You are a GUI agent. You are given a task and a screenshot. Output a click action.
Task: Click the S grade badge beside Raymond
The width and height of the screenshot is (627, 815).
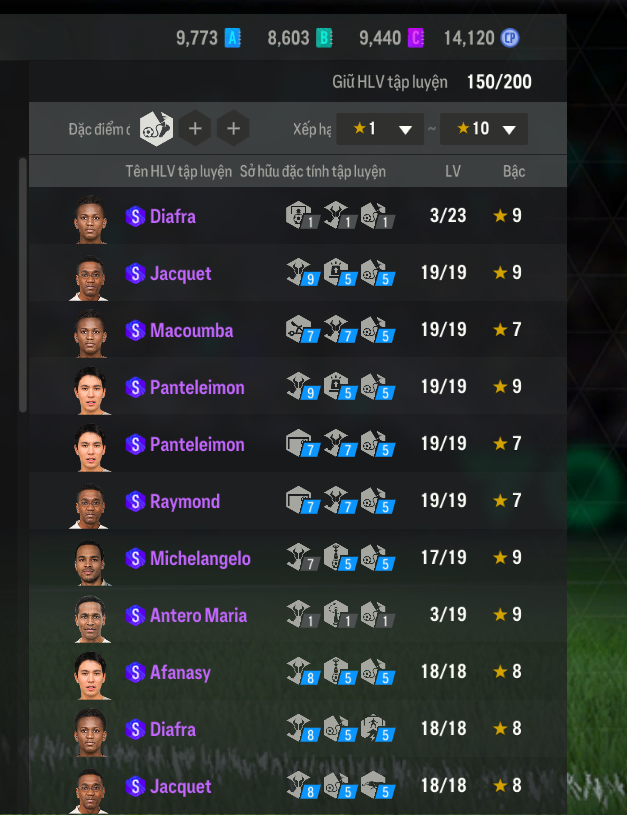pos(135,501)
